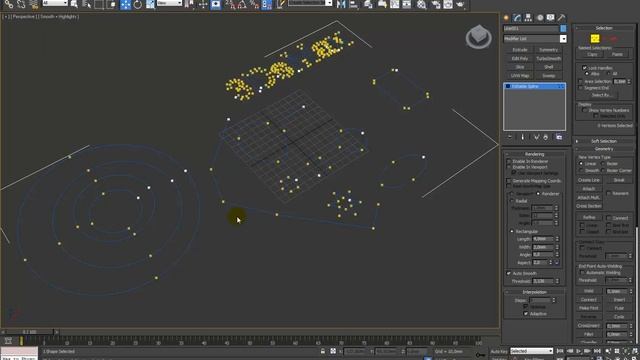The image size is (640, 360).
Task: Collapse the Selection rollout
Action: point(604,28)
